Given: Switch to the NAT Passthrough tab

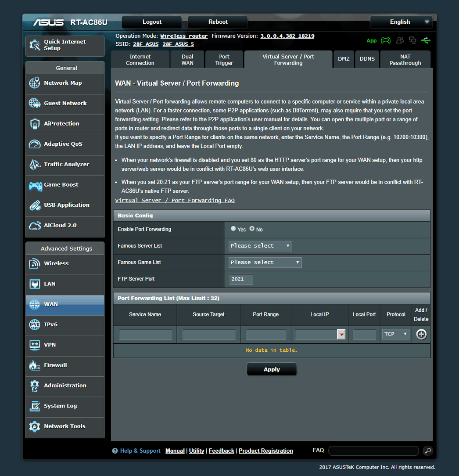Looking at the screenshot, I should pos(405,60).
